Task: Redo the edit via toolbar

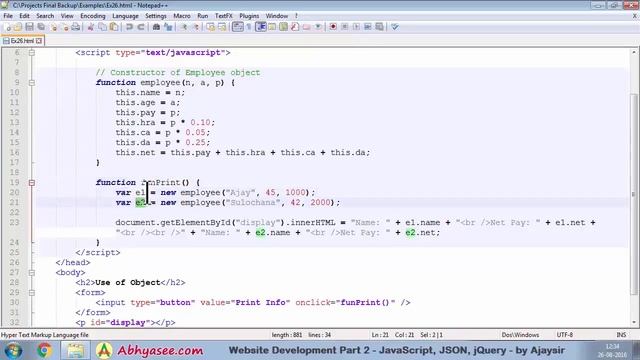Action: [141, 27]
